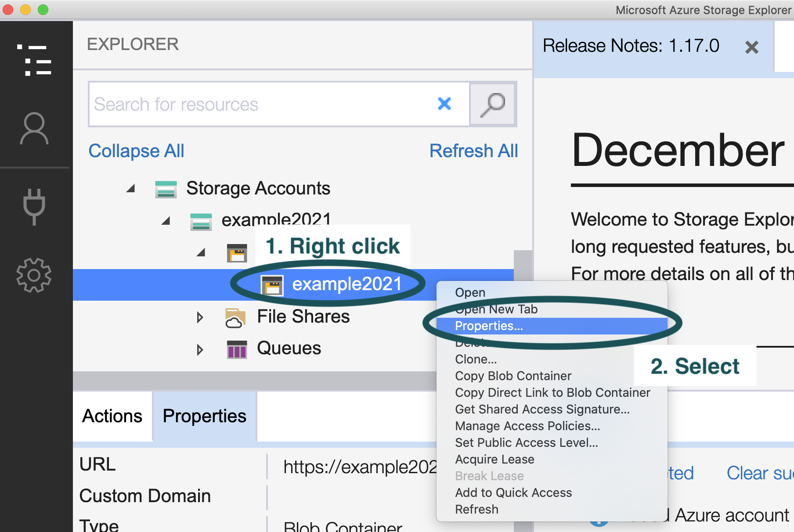Click the Refresh All link

tap(473, 151)
